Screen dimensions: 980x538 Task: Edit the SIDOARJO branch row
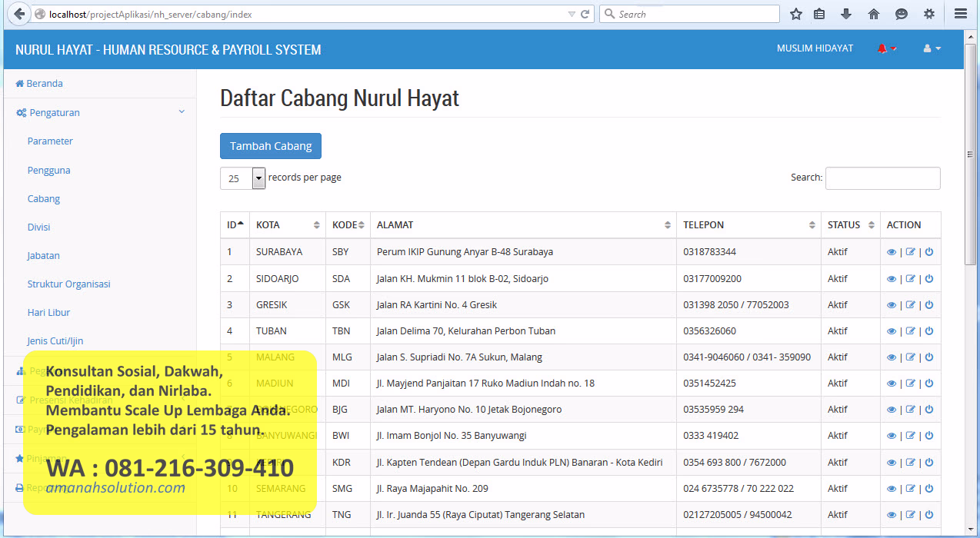[x=911, y=279]
